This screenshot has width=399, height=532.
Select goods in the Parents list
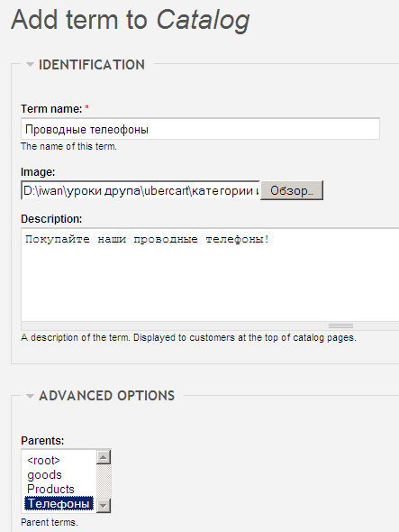[44, 474]
